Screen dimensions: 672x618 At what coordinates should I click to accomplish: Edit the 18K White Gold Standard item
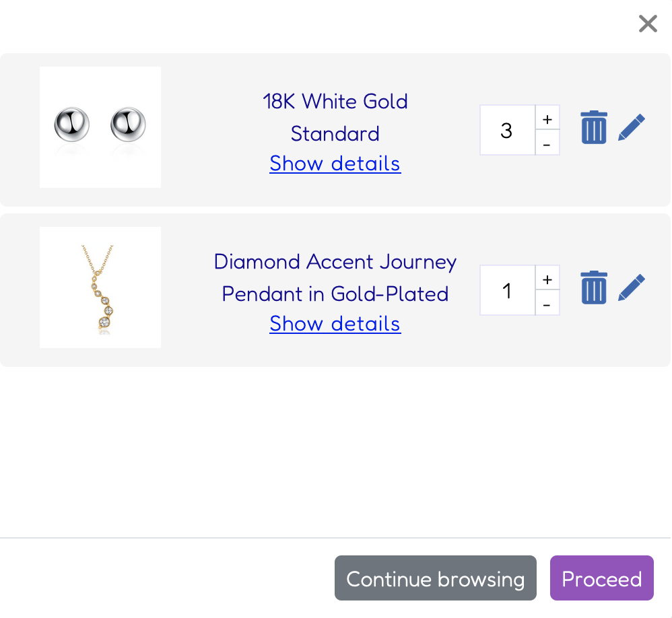[632, 127]
